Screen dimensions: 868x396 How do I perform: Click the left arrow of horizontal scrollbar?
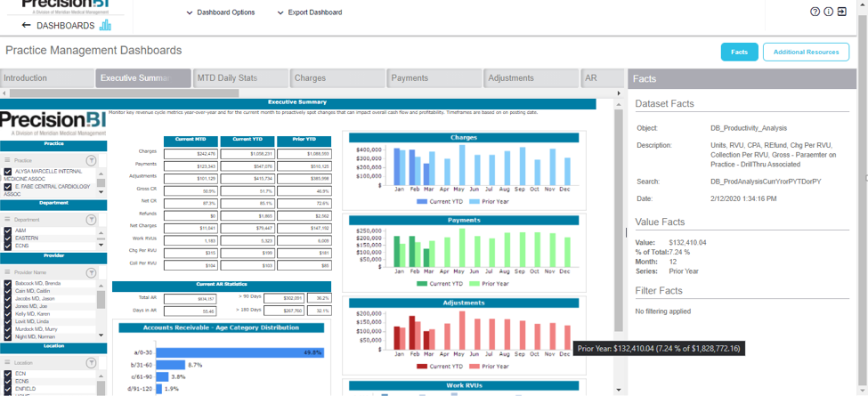pyautogui.click(x=4, y=93)
